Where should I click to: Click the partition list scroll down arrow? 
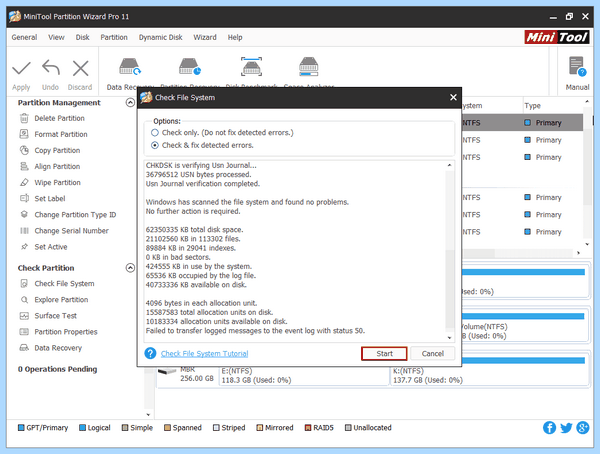coord(587,244)
